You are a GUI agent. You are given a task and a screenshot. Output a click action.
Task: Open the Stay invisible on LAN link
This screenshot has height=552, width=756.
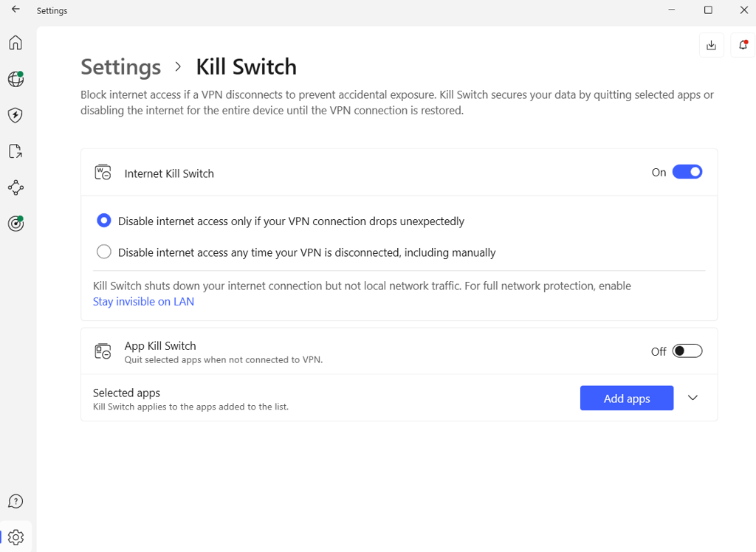(144, 302)
